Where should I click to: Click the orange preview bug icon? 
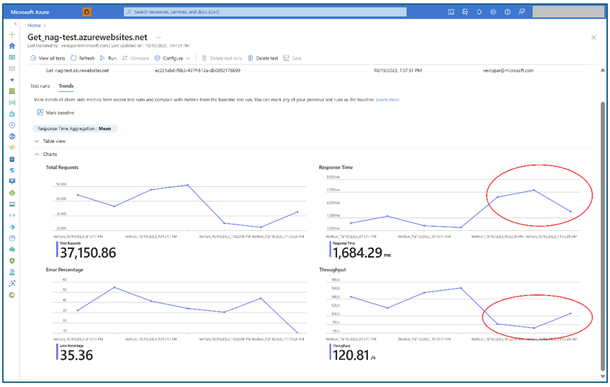[87, 12]
